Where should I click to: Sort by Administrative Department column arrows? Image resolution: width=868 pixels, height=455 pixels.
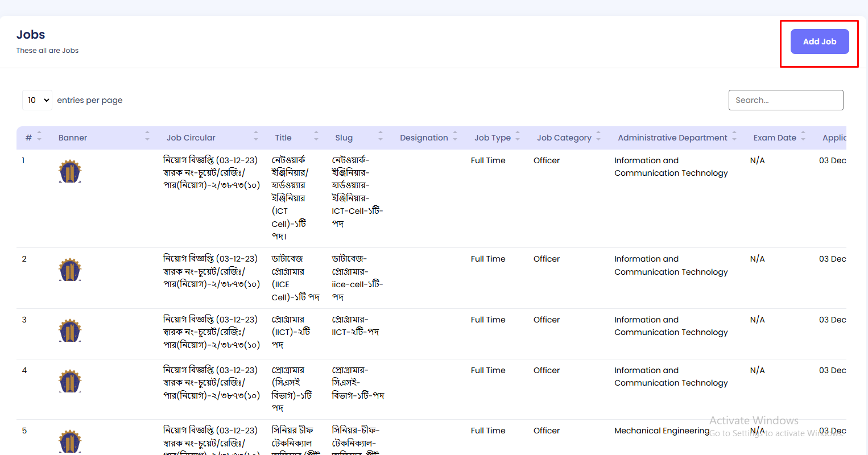pyautogui.click(x=734, y=137)
